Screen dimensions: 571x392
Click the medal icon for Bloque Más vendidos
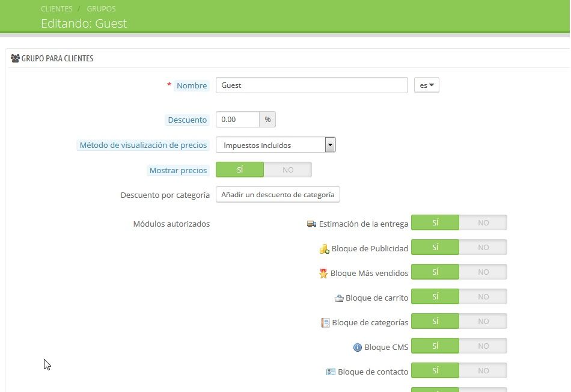coord(323,273)
